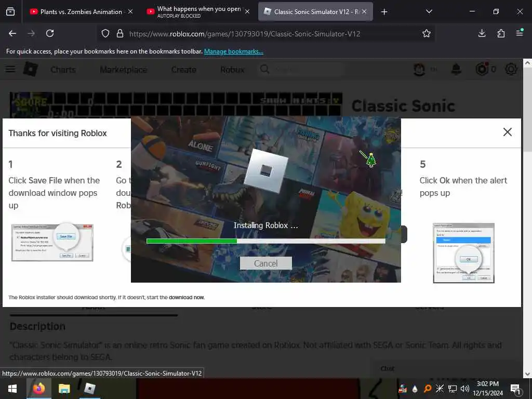Close the Thanks for visiting Roblox dialog
Image resolution: width=532 pixels, height=399 pixels.
(507, 132)
